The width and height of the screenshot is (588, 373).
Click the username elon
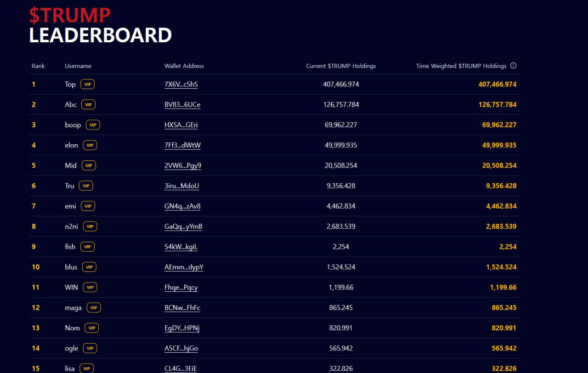pos(72,145)
